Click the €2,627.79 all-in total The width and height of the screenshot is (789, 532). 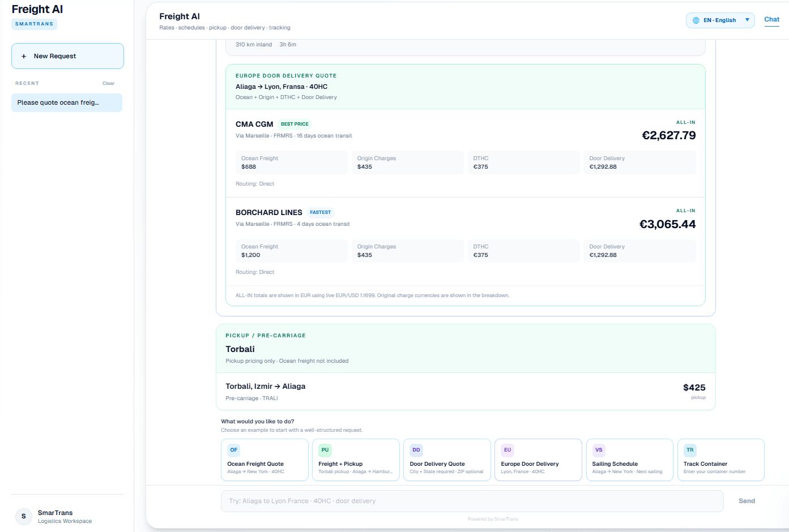tap(668, 135)
